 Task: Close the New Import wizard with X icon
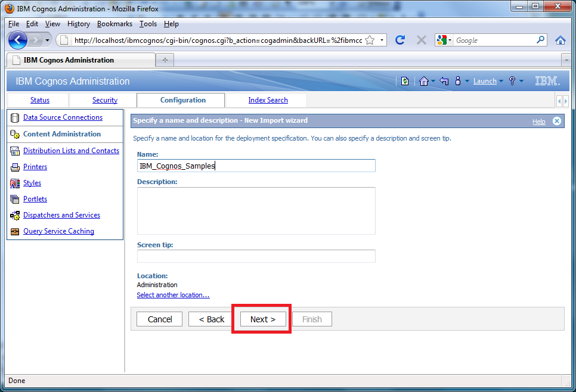coord(557,121)
